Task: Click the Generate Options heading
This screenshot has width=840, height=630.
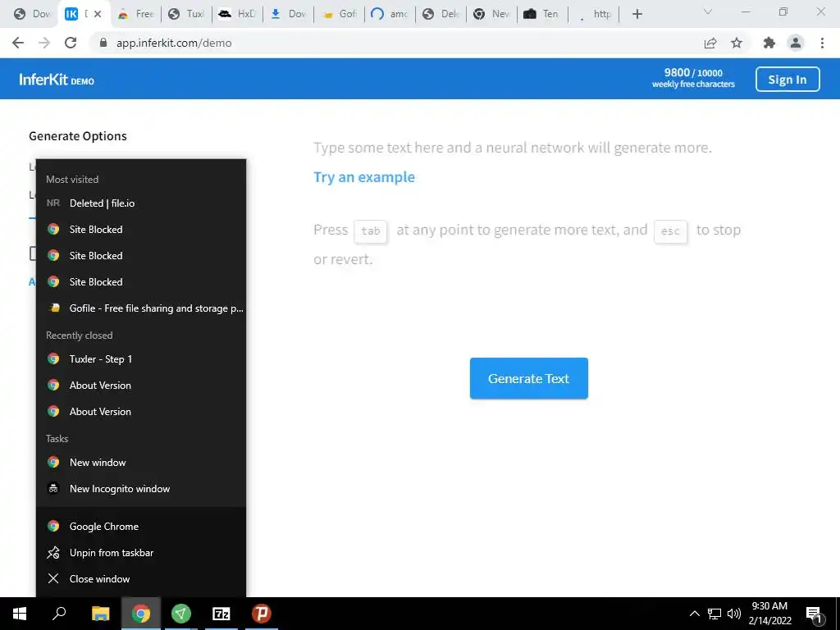Action: tap(78, 136)
